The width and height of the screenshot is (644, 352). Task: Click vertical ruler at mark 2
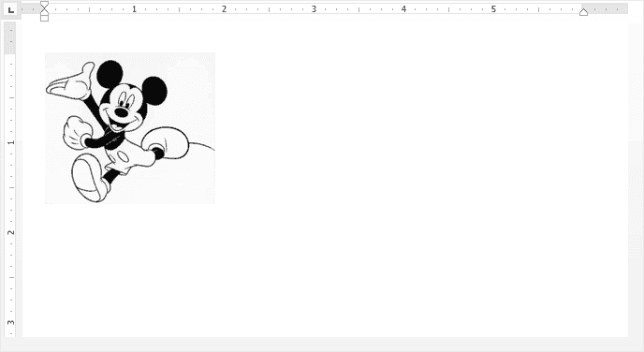[10, 232]
